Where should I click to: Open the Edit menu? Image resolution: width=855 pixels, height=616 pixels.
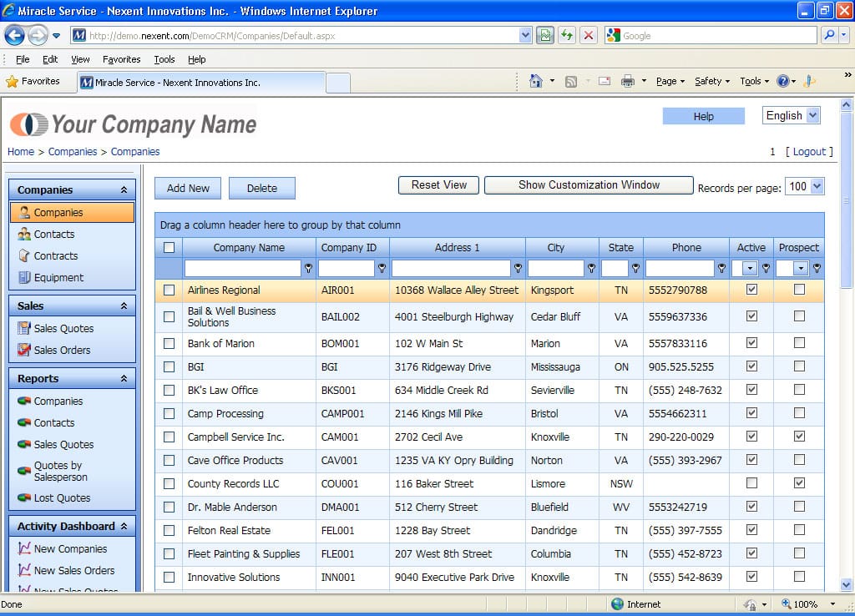pos(50,59)
